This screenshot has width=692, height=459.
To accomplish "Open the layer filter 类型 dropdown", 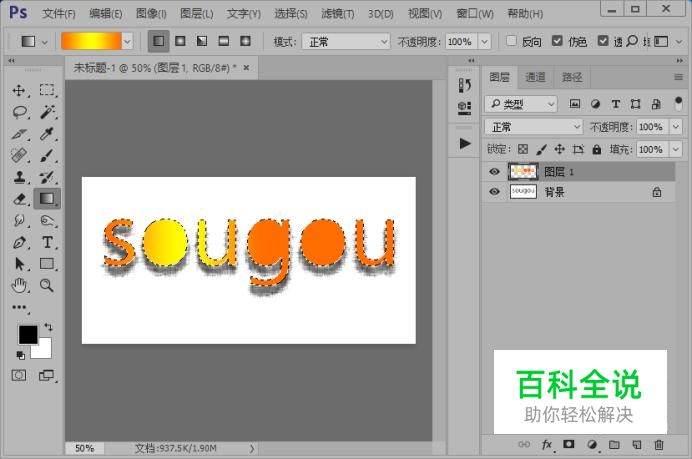I will point(521,104).
